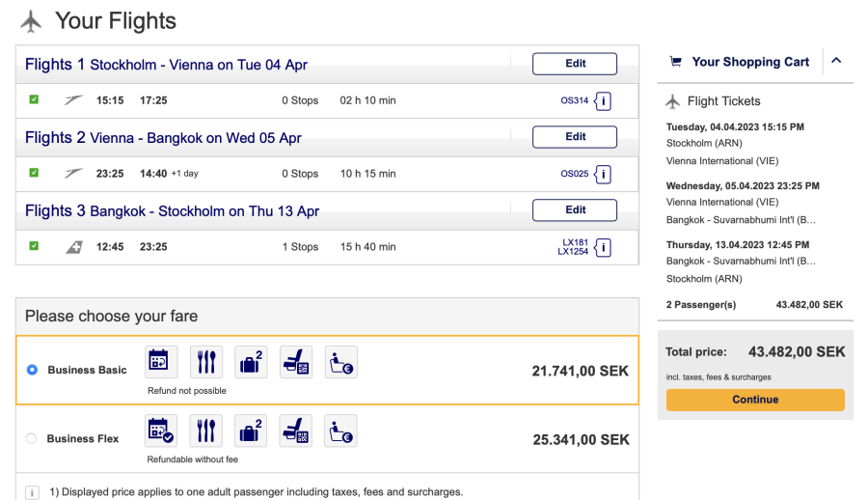Select the Business Flex fare radio button

point(32,438)
